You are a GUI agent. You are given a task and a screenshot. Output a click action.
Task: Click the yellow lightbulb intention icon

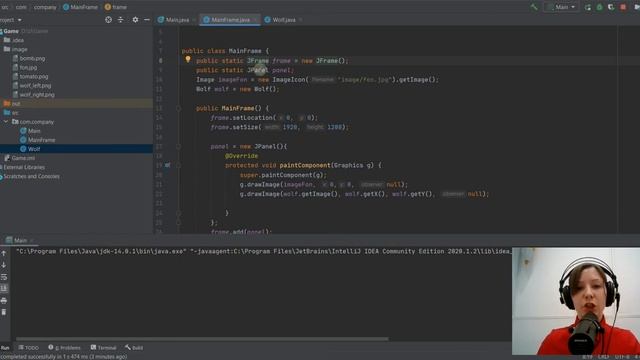(x=188, y=59)
